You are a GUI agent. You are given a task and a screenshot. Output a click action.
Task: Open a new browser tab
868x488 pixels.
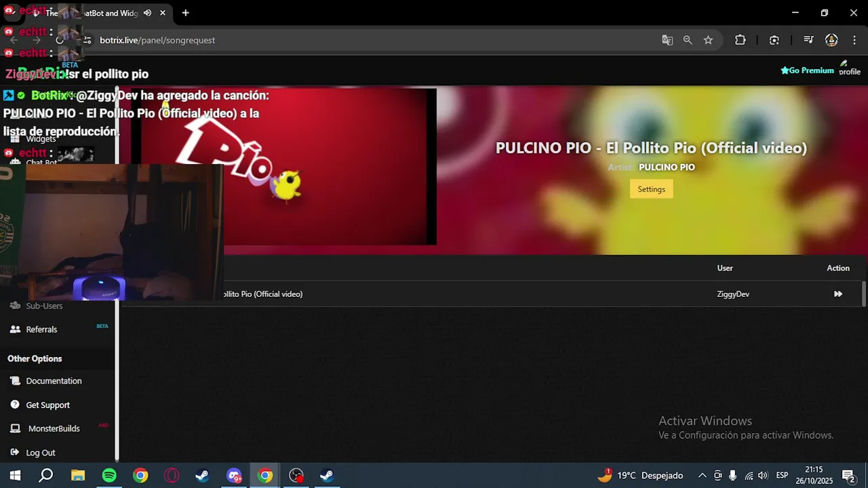pos(185,13)
